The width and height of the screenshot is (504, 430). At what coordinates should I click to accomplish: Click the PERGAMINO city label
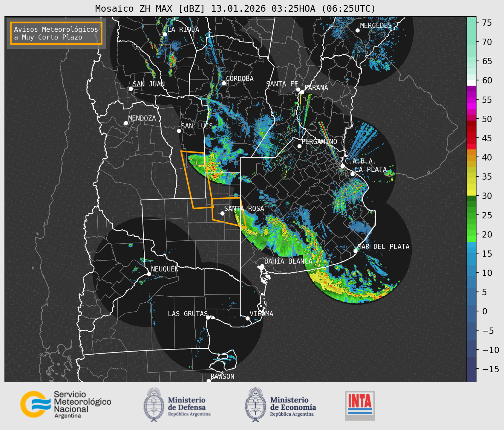[x=319, y=141]
